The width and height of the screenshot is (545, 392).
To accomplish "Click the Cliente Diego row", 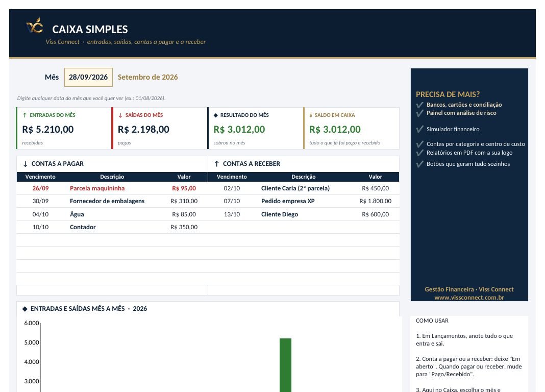I will click(304, 214).
